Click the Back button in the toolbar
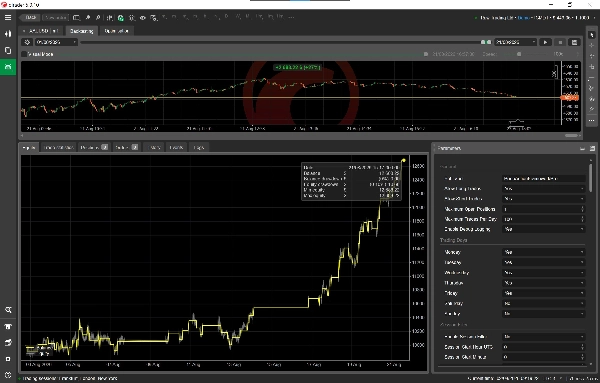The height and width of the screenshot is (383, 600). click(30, 18)
